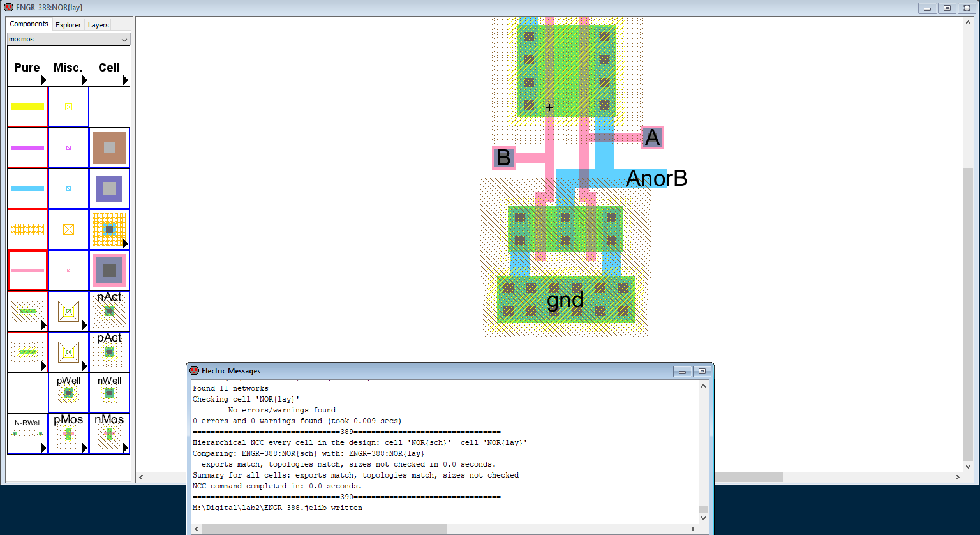Image resolution: width=980 pixels, height=535 pixels.
Task: Click 'No errors/warnings found' message line
Action: [x=282, y=410]
